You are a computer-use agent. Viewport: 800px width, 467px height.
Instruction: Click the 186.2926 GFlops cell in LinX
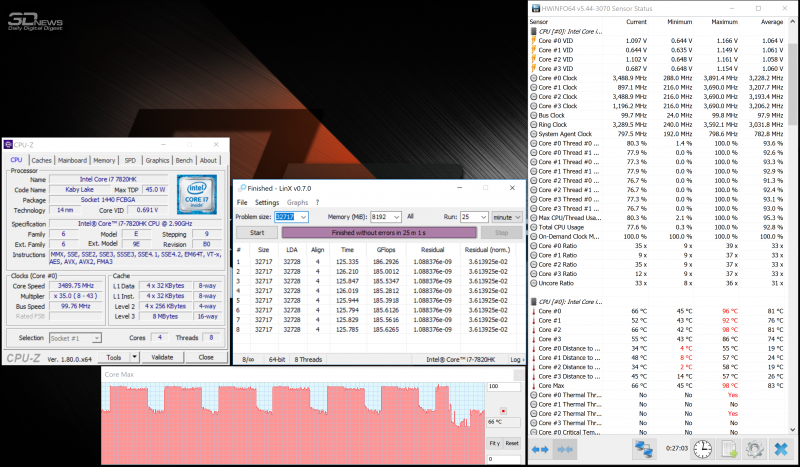386,262
